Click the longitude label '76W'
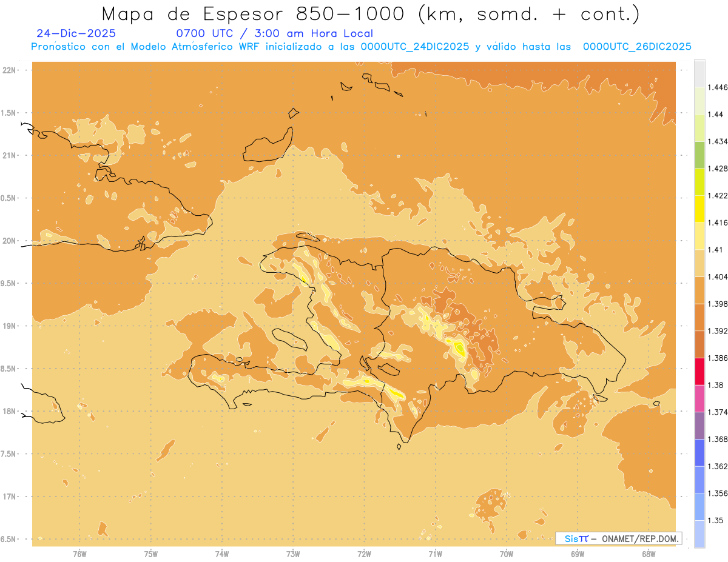The image size is (728, 562). [79, 554]
